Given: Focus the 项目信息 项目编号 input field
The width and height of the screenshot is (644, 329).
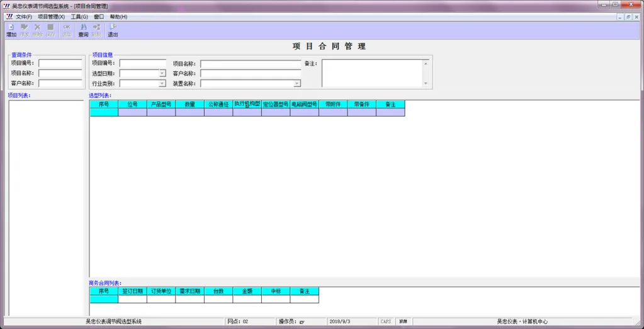Looking at the screenshot, I should (142, 63).
